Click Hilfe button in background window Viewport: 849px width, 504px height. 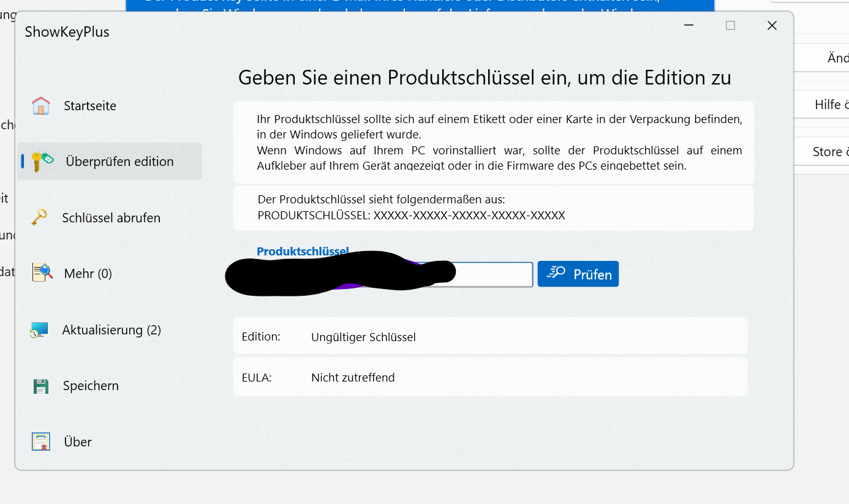point(821,105)
